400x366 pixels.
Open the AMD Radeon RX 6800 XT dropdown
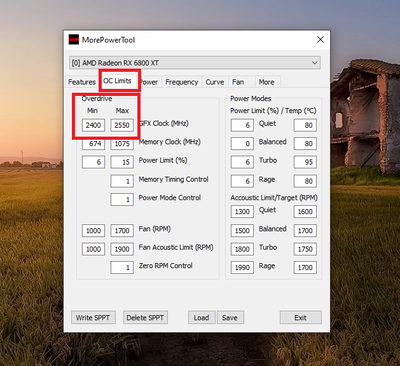pyautogui.click(x=195, y=63)
